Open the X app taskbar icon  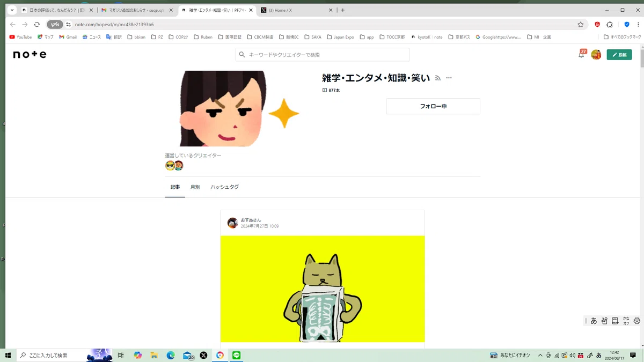(203, 355)
